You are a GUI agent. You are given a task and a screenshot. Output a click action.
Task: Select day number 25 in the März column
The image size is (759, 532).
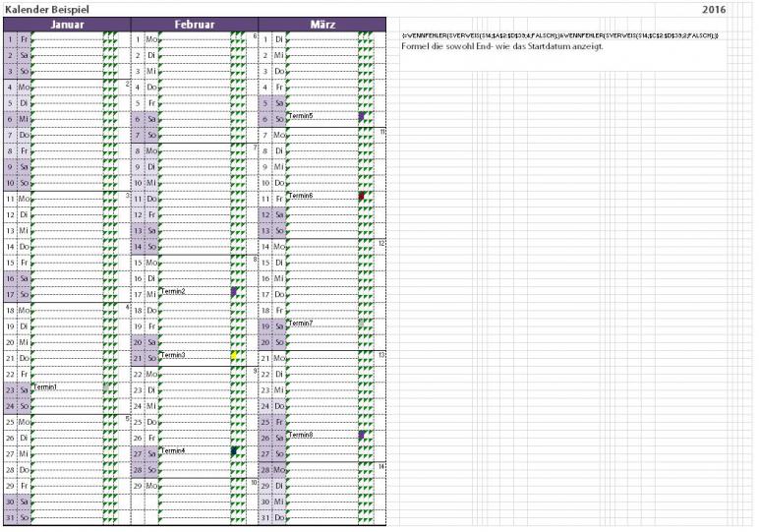click(265, 422)
